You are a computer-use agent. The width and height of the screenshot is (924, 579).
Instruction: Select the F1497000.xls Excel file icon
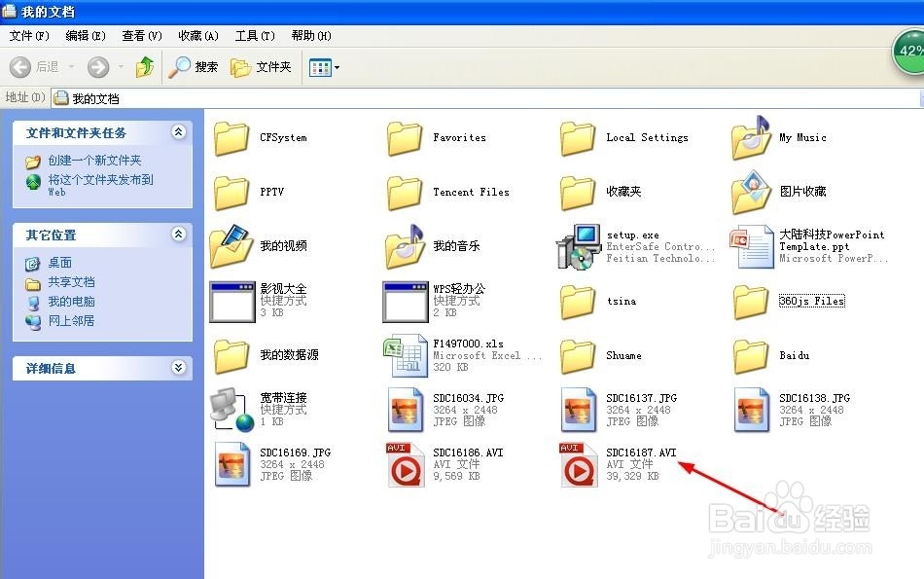(406, 355)
